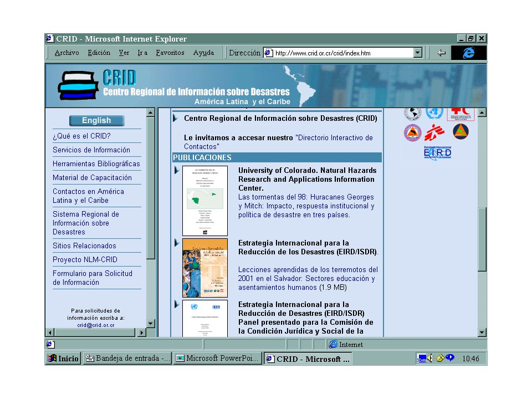Open Servicios de Información link

click(x=91, y=150)
